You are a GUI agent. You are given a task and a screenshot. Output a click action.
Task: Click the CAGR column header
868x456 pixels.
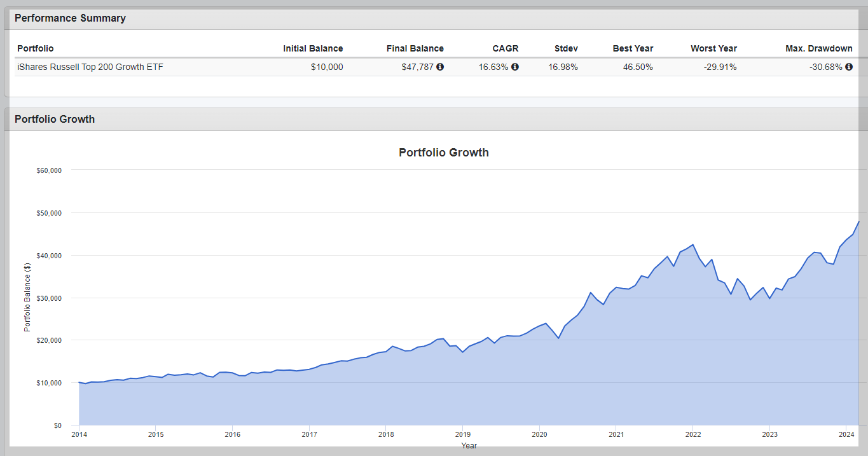tap(506, 48)
